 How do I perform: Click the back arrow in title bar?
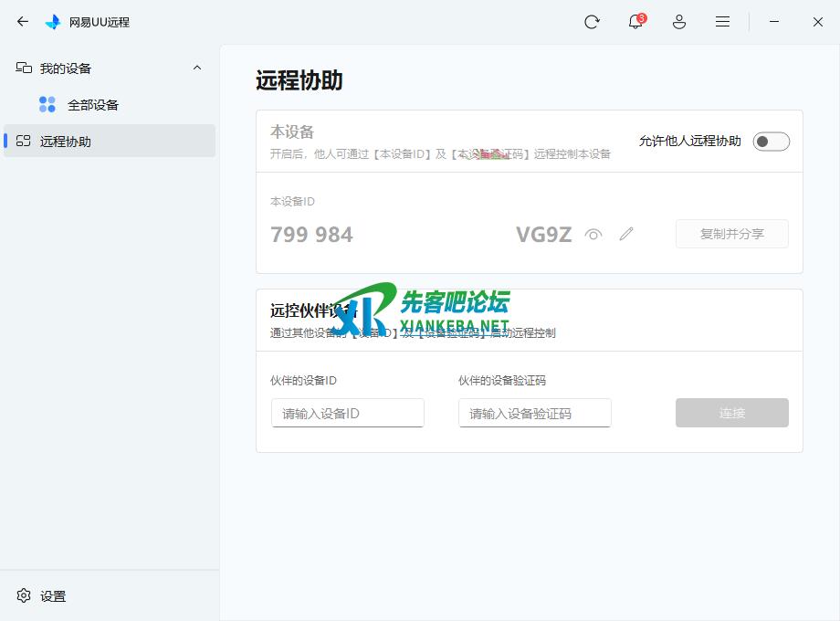23,22
